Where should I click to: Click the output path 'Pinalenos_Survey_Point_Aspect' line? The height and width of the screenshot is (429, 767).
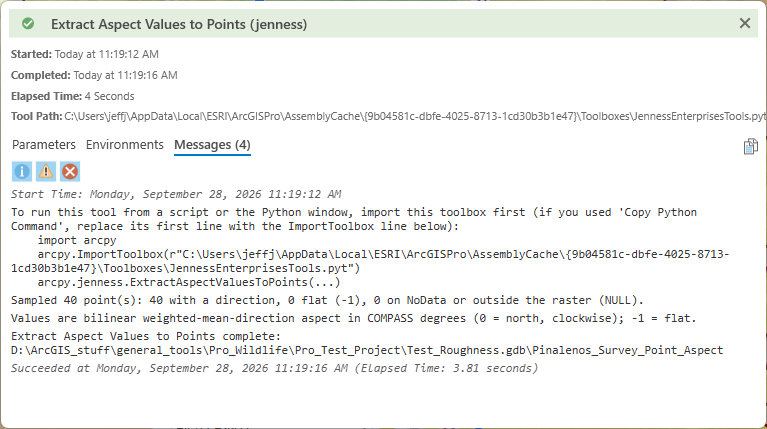(367, 350)
